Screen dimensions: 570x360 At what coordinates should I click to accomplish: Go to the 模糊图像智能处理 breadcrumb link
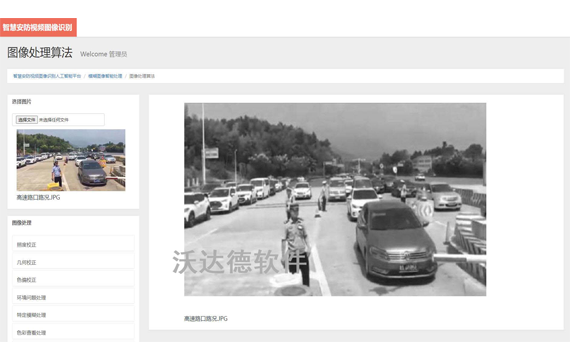[x=105, y=76]
